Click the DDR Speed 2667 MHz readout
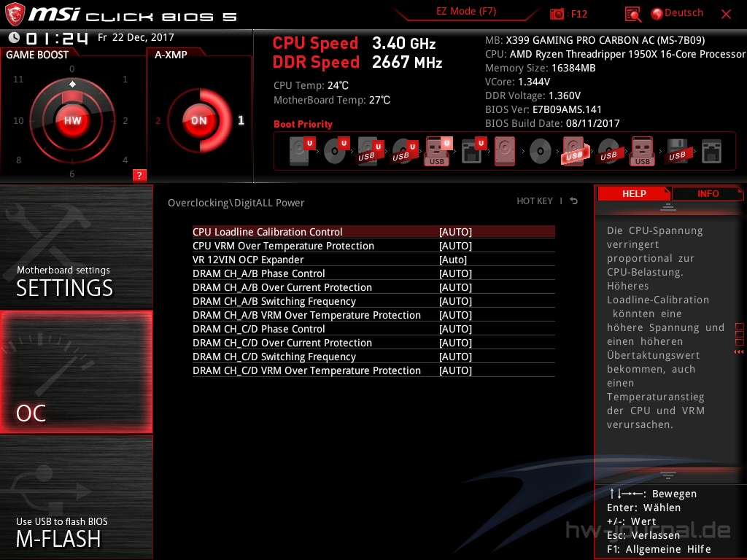 pos(357,63)
